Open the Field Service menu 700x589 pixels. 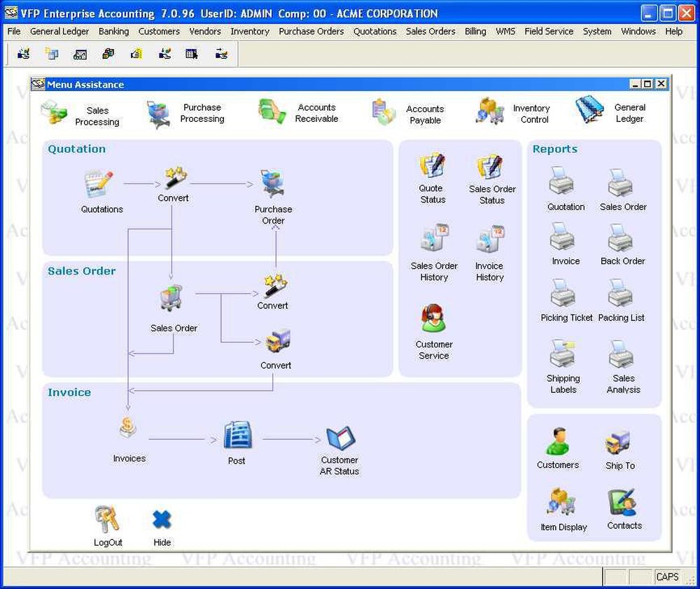click(x=549, y=32)
